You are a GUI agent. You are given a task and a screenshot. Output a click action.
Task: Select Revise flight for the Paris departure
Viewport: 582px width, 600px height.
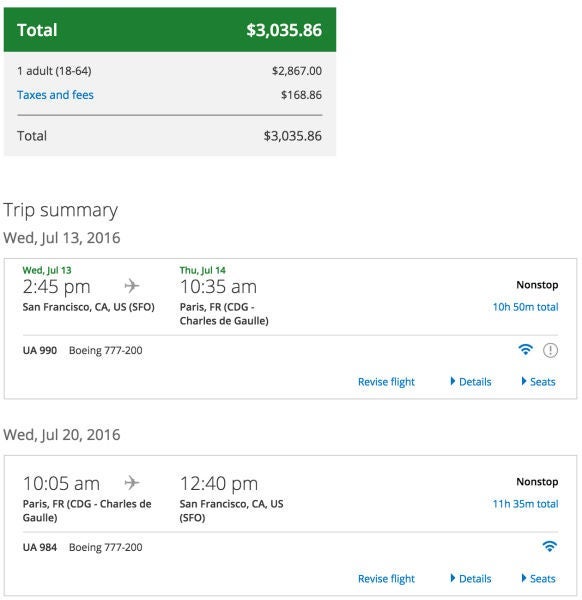pyautogui.click(x=386, y=579)
